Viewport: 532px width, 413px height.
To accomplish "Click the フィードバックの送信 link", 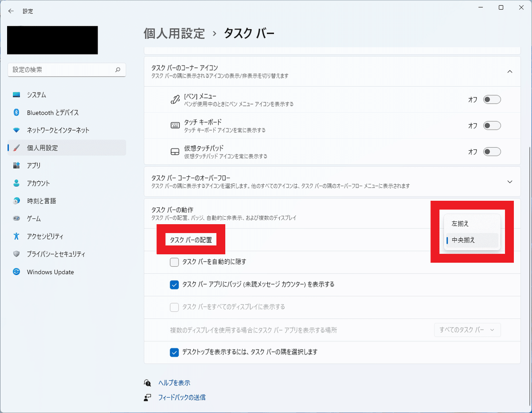I will click(182, 397).
